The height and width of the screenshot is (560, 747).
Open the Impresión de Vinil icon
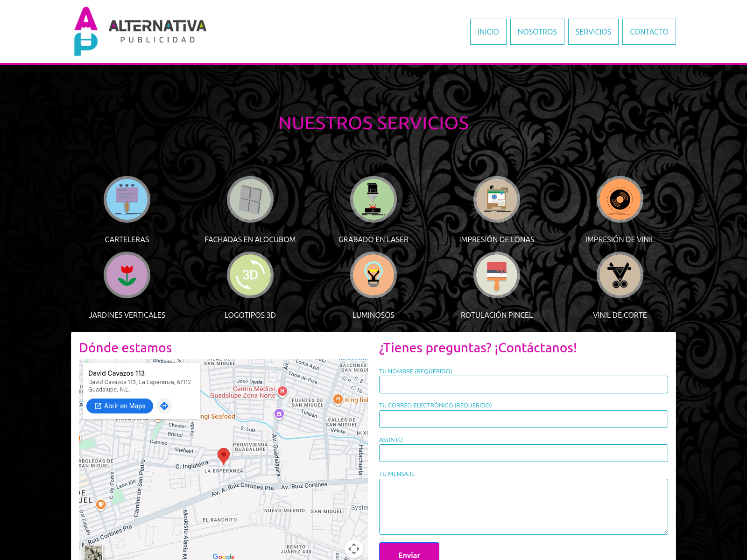point(620,199)
